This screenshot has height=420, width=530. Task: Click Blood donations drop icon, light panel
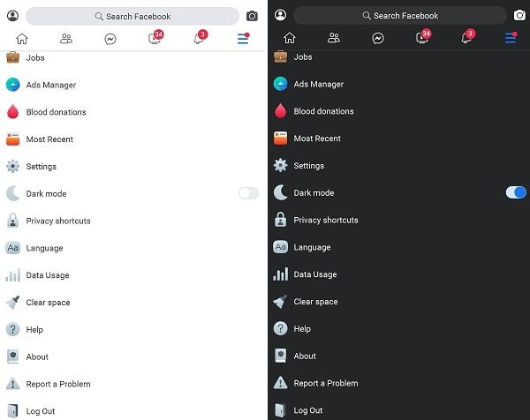point(13,112)
